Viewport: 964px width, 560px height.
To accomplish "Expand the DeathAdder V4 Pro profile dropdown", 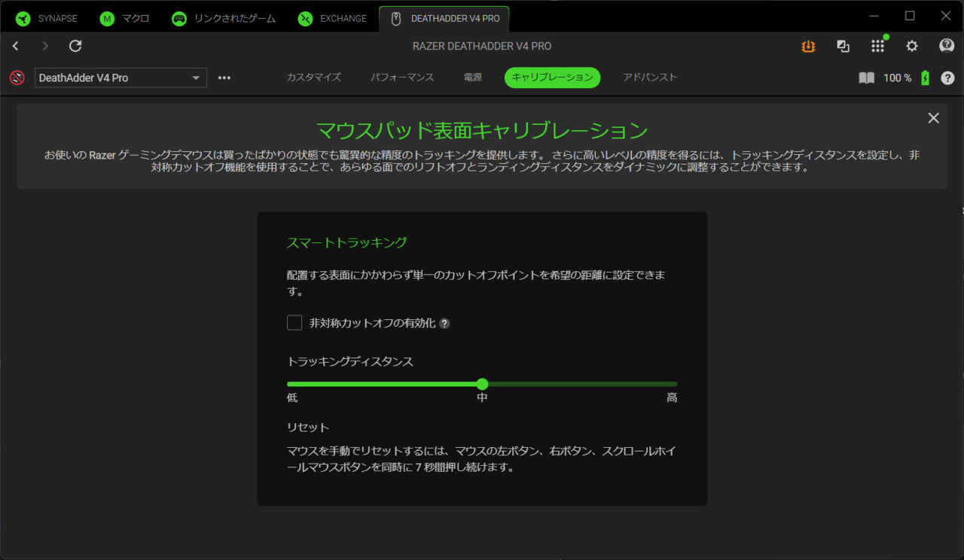I will (x=120, y=78).
